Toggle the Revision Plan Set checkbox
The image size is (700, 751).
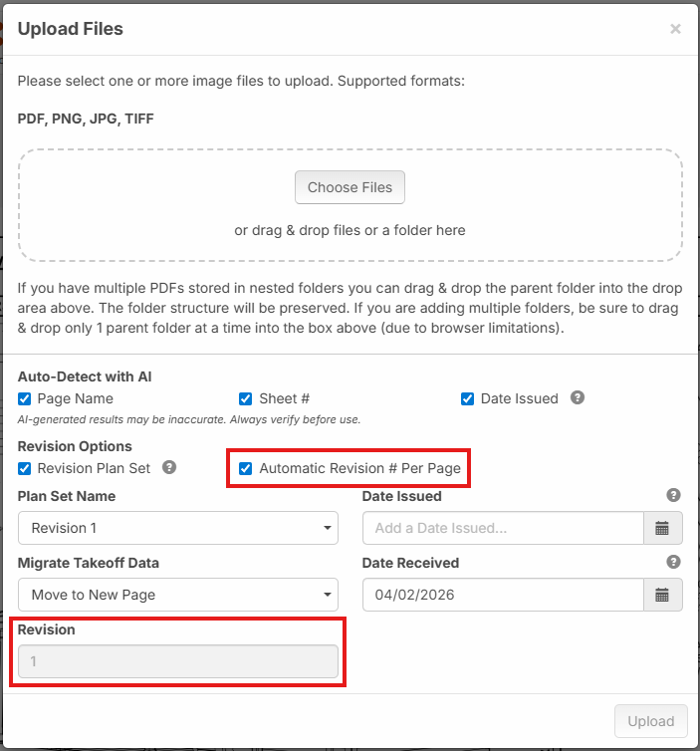25,467
